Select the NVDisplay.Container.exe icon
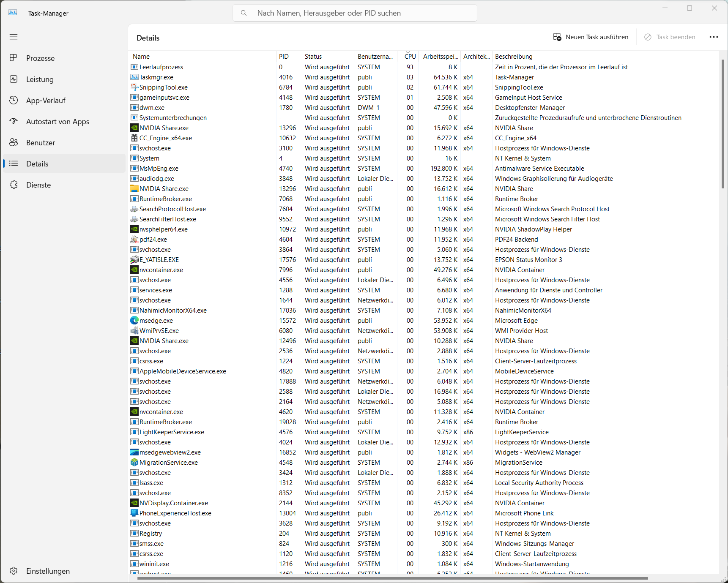Image resolution: width=728 pixels, height=583 pixels. coord(134,503)
